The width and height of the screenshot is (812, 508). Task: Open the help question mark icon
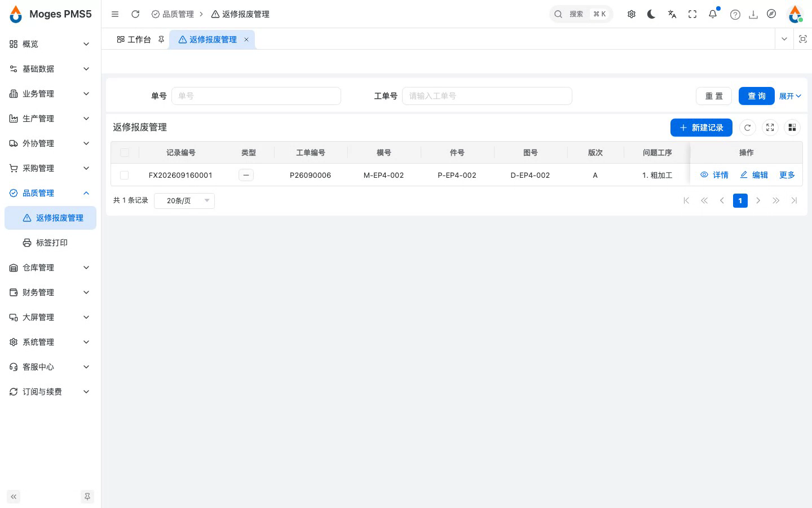pos(735,15)
